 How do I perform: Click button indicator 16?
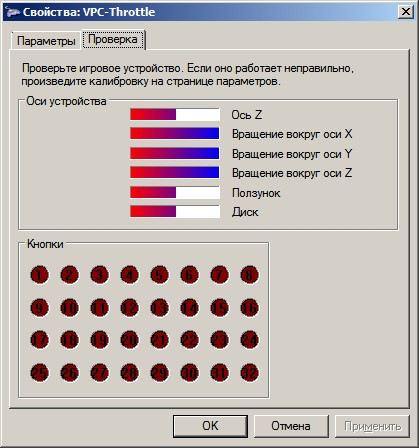coord(250,307)
